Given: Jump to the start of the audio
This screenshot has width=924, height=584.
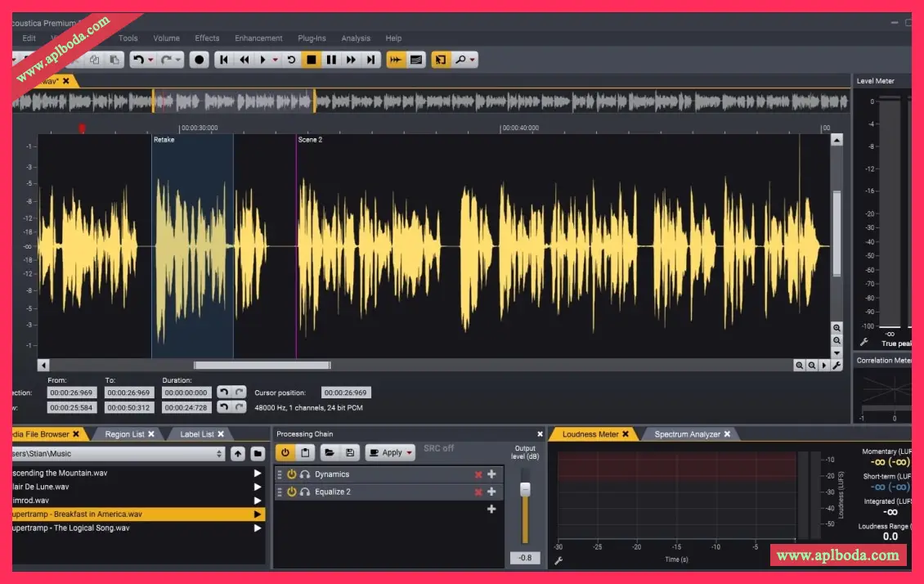Looking at the screenshot, I should coord(224,60).
